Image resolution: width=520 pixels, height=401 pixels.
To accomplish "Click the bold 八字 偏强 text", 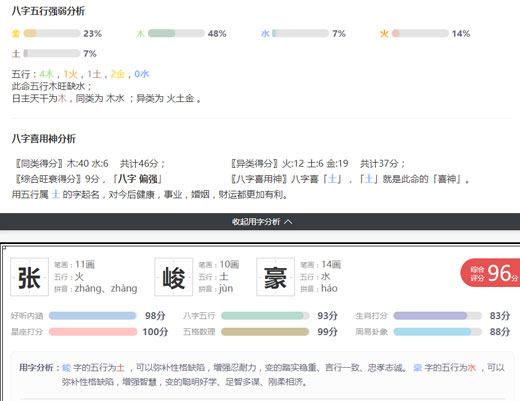I will 138,179.
